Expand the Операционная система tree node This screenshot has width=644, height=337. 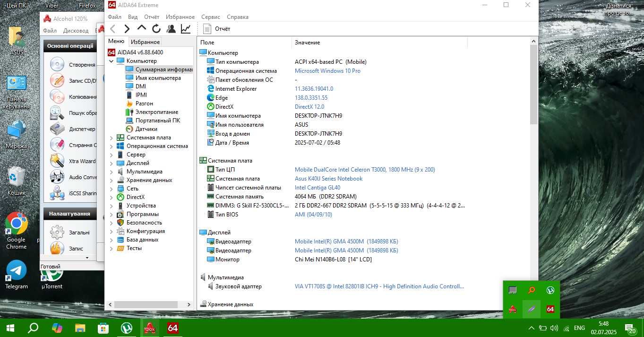112,146
